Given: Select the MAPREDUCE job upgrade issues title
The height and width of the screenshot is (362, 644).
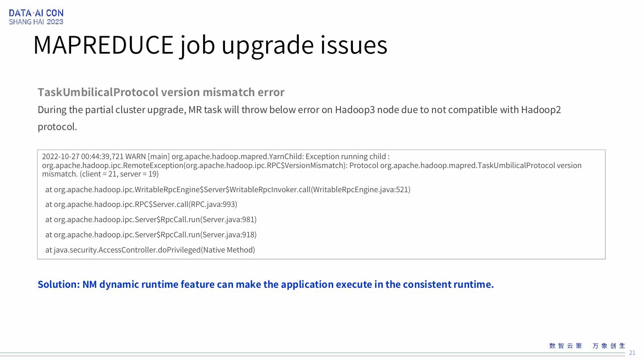Looking at the screenshot, I should pyautogui.click(x=210, y=45).
